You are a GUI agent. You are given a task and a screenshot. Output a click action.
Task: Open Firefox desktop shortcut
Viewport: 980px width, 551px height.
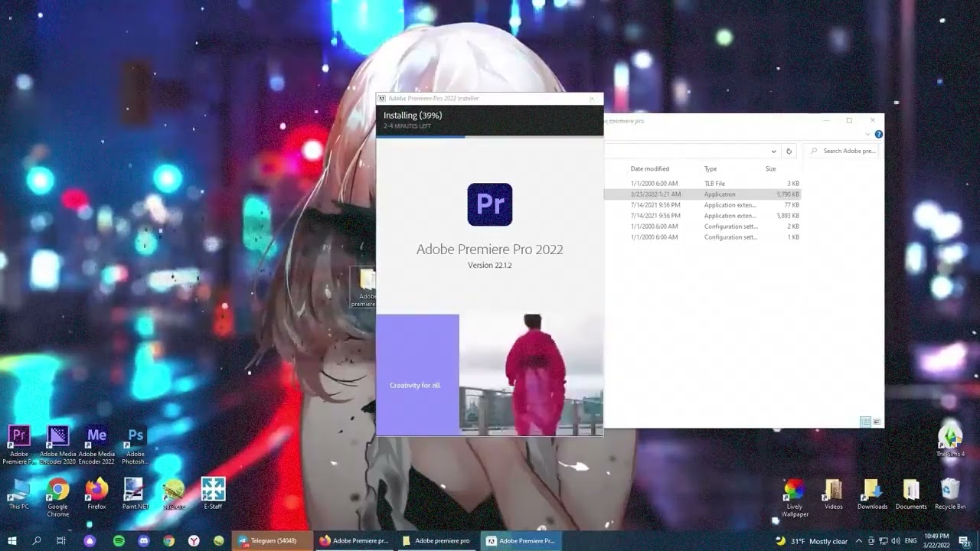96,494
